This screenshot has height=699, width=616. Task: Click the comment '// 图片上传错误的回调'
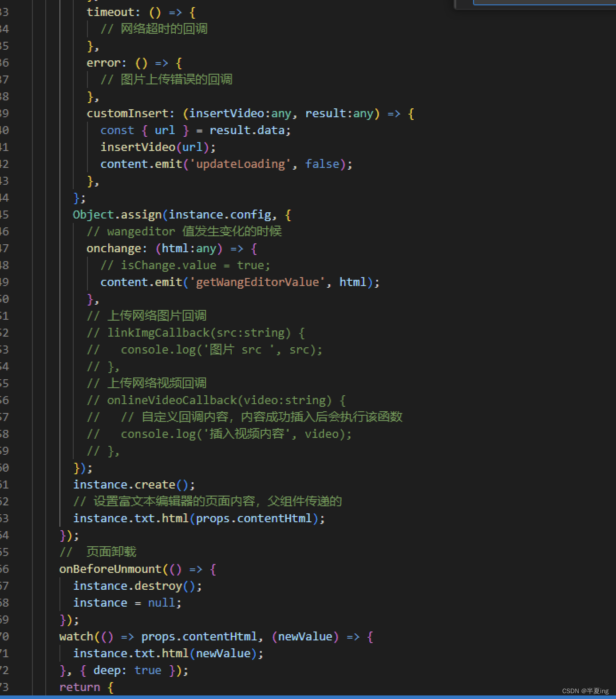click(166, 79)
